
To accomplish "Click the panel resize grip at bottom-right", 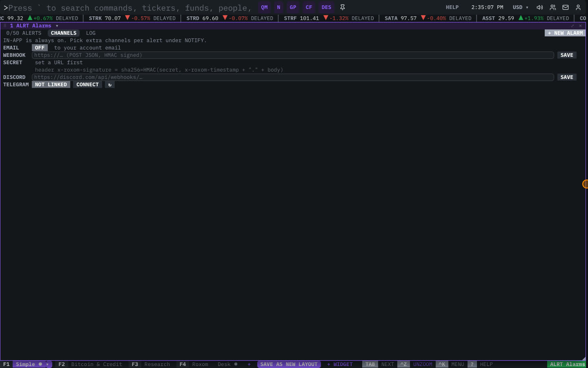I will (583, 359).
